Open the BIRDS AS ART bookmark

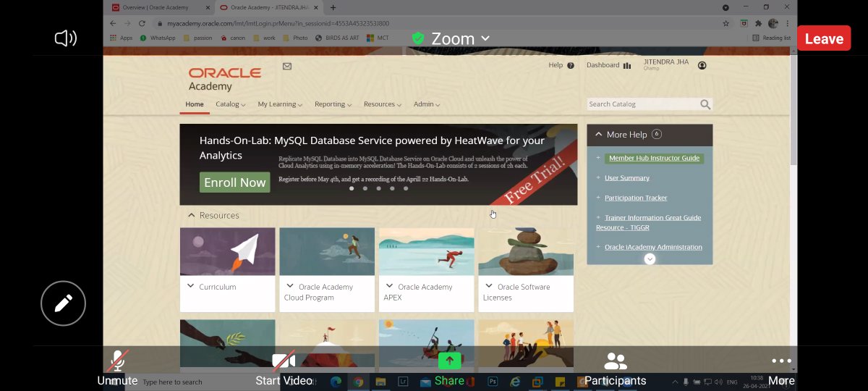[338, 38]
